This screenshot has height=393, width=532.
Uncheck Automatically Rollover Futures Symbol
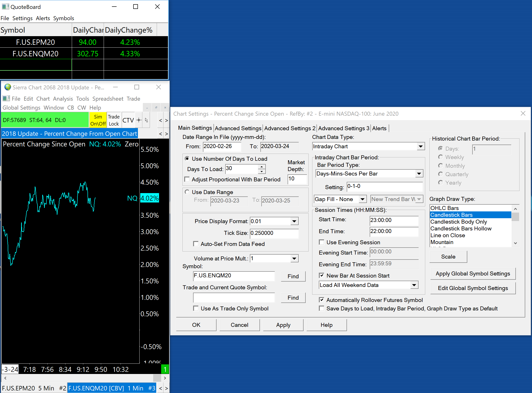pyautogui.click(x=322, y=300)
